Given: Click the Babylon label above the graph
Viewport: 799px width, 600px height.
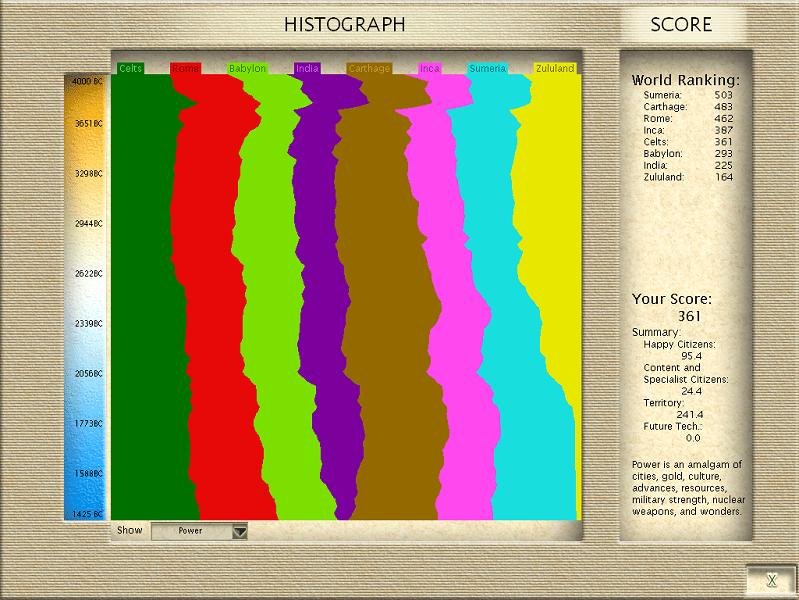Looking at the screenshot, I should [247, 69].
